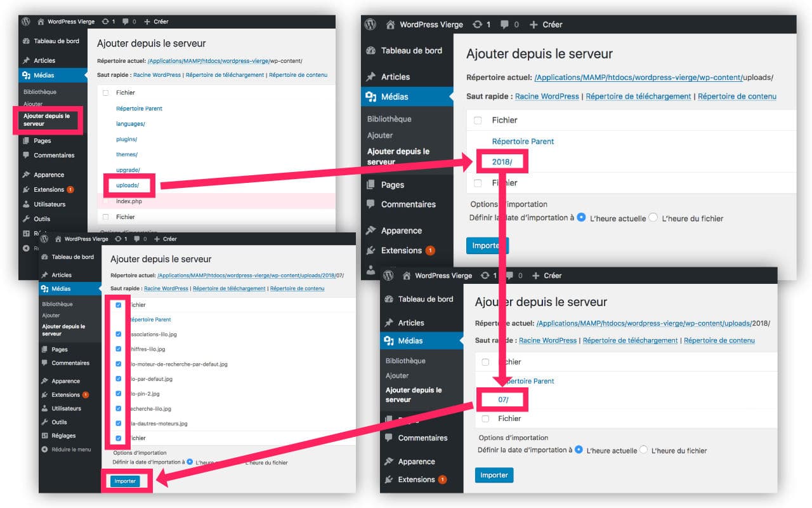Select the L'heure du fichier radio below 07/

(x=644, y=450)
